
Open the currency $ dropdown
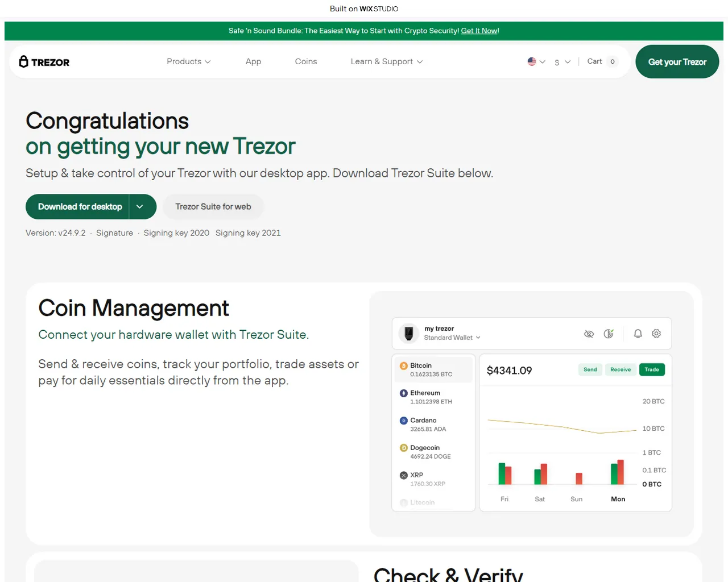(562, 61)
